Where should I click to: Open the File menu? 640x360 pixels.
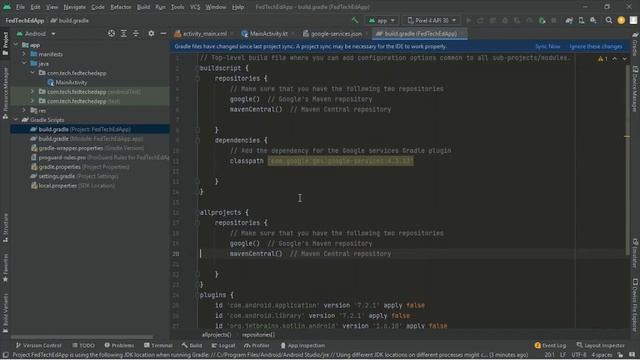(20, 7)
